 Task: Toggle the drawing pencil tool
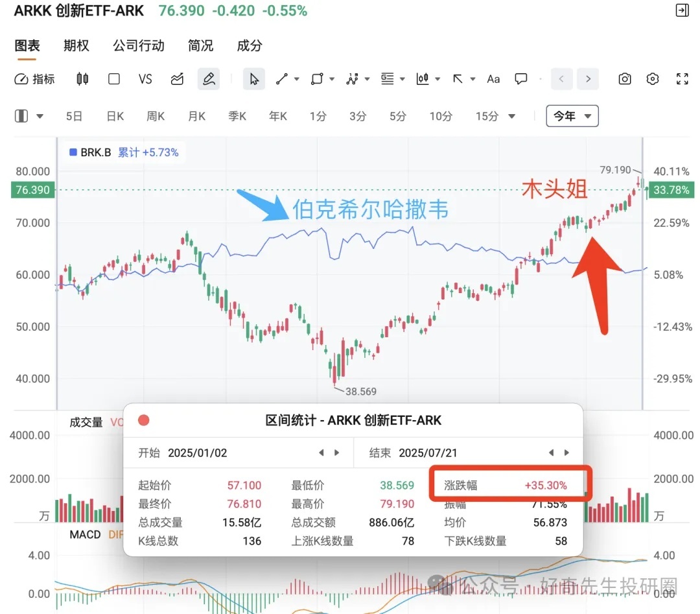click(209, 79)
